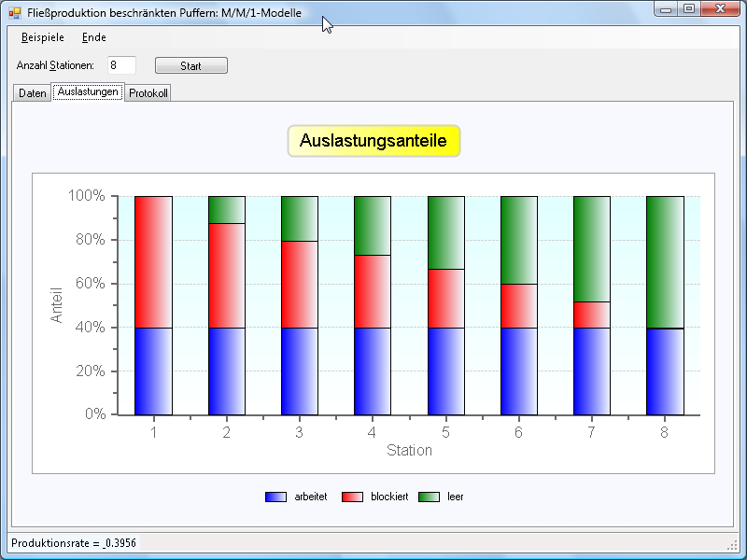This screenshot has height=560, width=747.
Task: Select the Auslastungen tab
Action: [x=88, y=92]
